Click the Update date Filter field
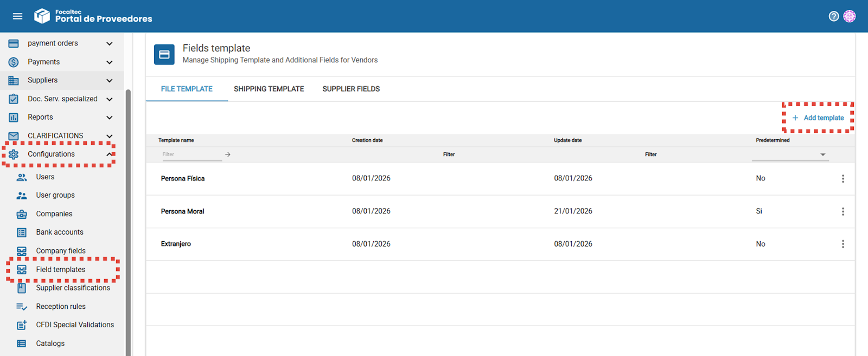Screen dimensions: 868x356 tap(651, 154)
